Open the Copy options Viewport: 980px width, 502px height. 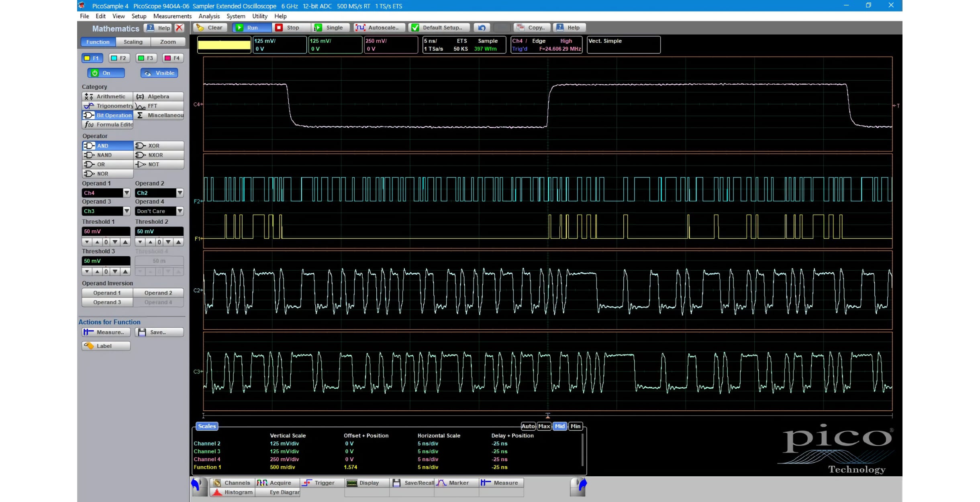click(x=532, y=28)
